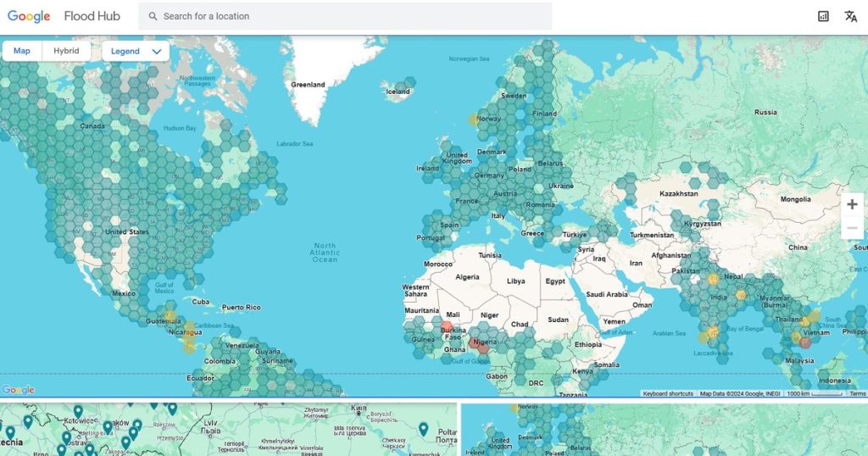Click the Lviv label in the lower map
The height and width of the screenshot is (456, 868).
[x=210, y=426]
